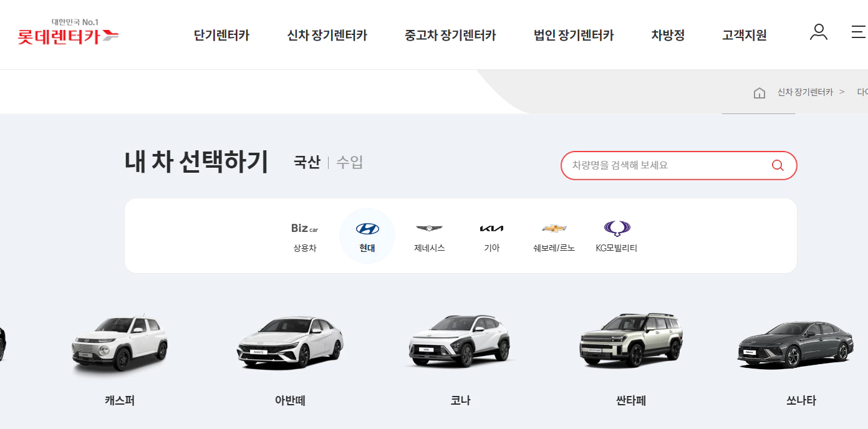The width and height of the screenshot is (868, 429).
Task: Switch to 국산 tab
Action: 307,163
